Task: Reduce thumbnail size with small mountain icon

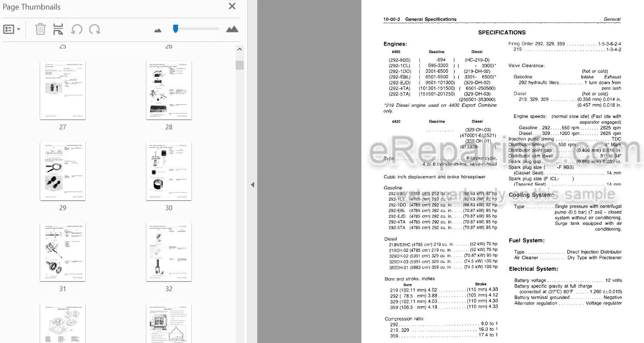Action: click(x=158, y=30)
